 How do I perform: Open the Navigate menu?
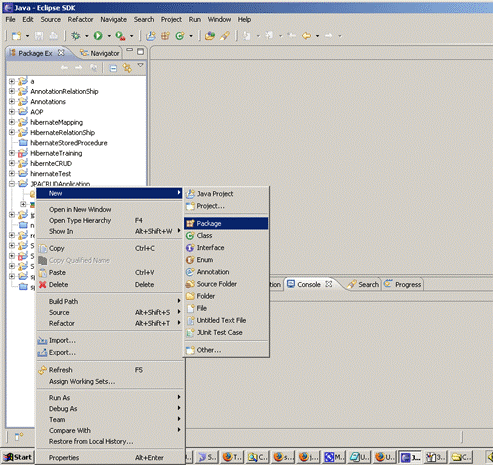(x=113, y=20)
